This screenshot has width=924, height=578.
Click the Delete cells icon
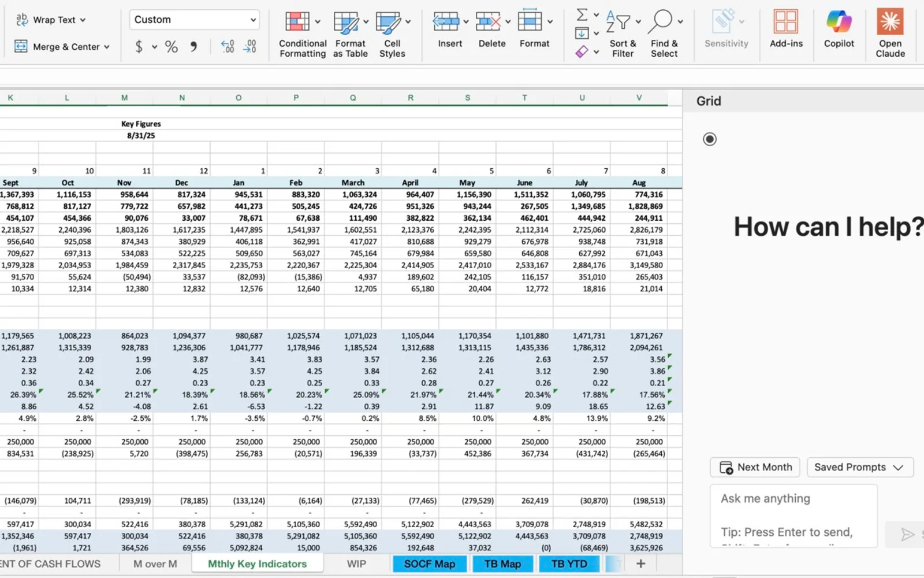coord(488,22)
